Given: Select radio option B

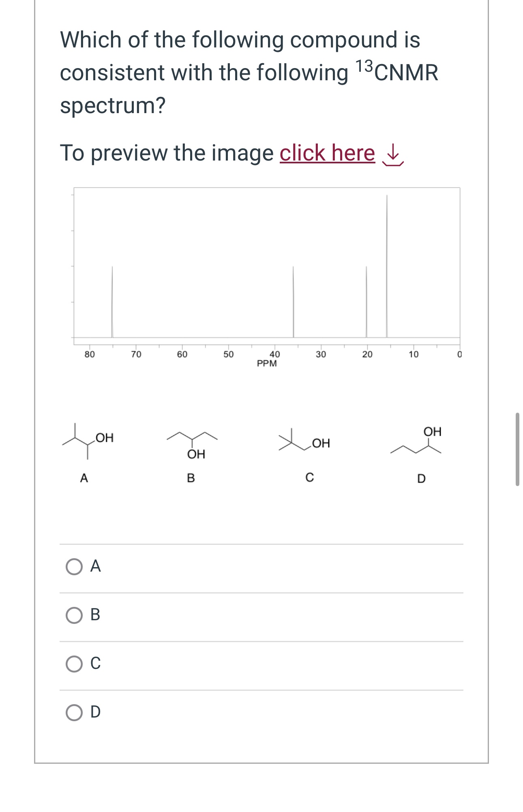Looking at the screenshot, I should (x=74, y=615).
